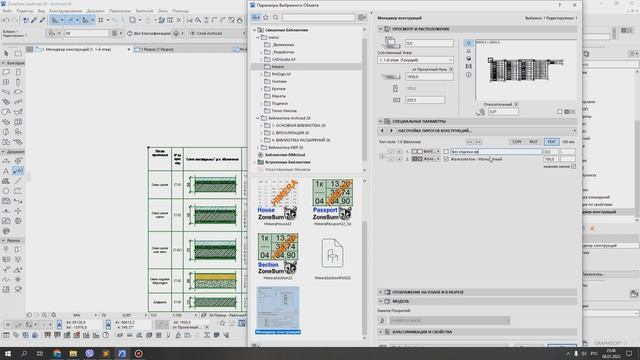640x360 pixels.
Task: Expand the Отображение на плане и в разрезе section
Action: [380, 292]
